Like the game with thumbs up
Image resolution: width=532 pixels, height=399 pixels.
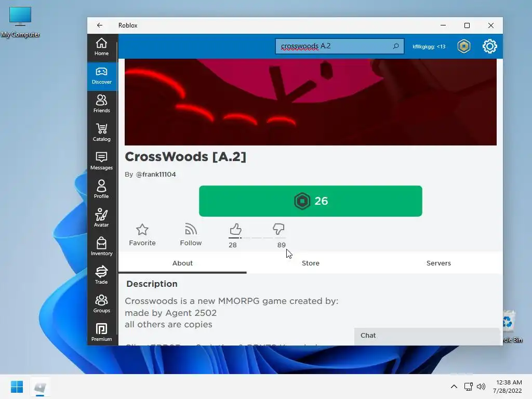(235, 229)
